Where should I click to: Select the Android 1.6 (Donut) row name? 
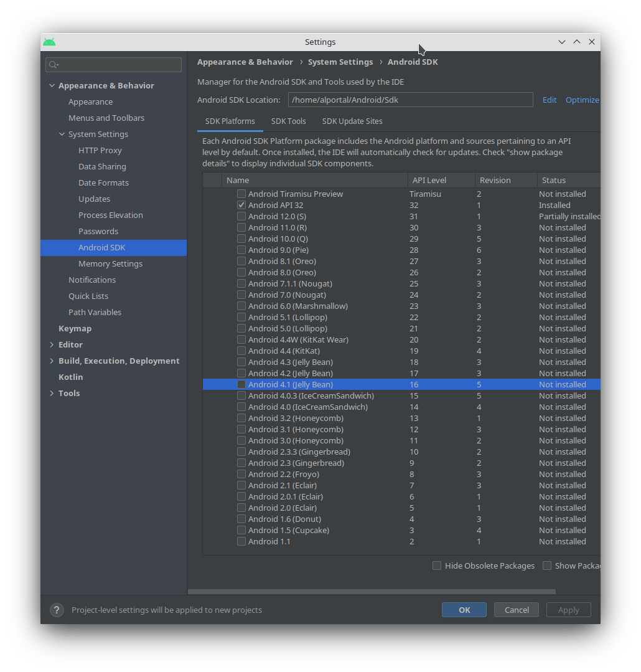click(284, 519)
